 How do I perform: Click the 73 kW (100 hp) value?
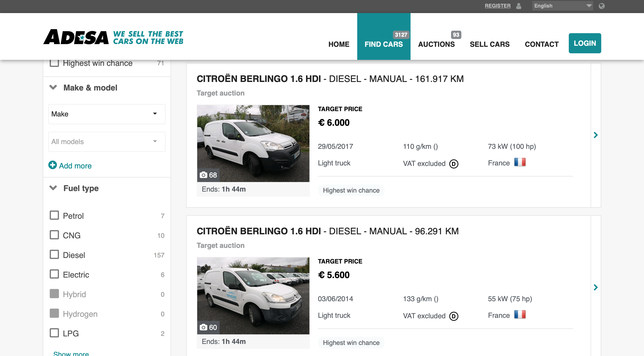512,146
